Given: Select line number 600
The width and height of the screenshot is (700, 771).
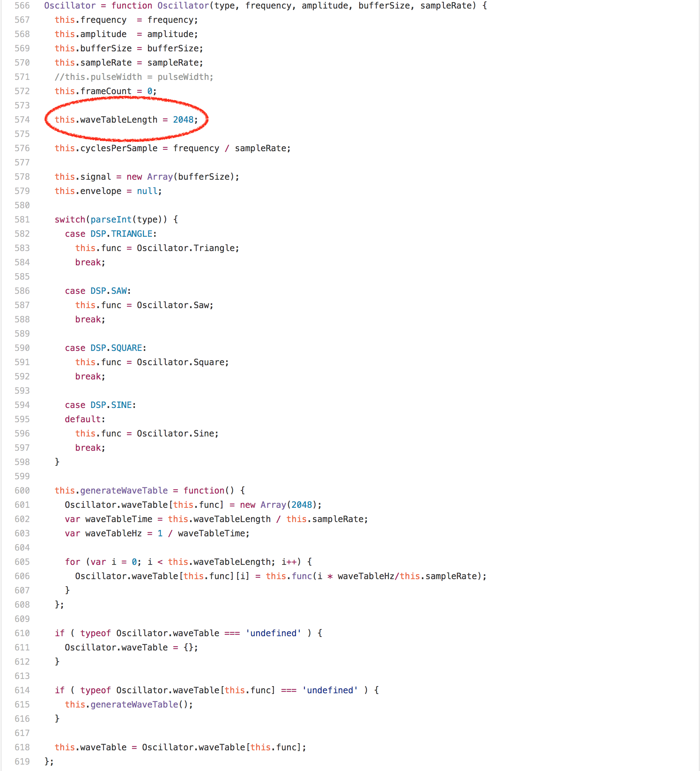Looking at the screenshot, I should (x=22, y=490).
